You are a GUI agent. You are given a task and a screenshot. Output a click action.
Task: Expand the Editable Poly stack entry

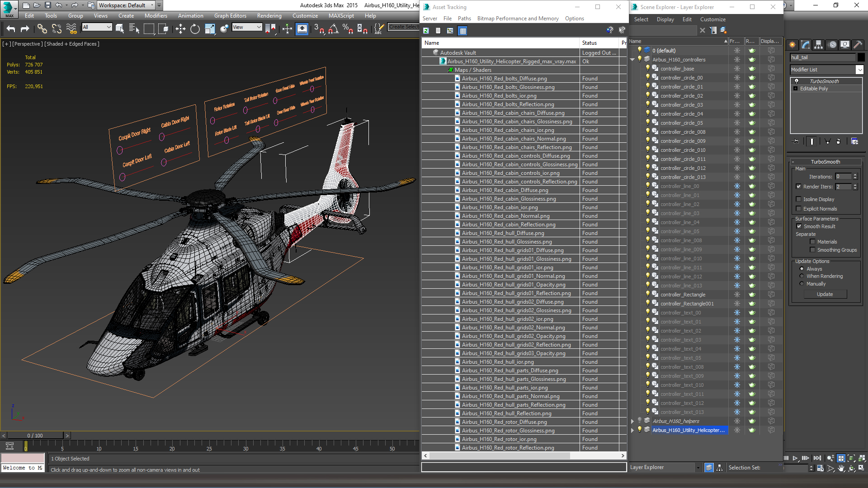coord(796,89)
